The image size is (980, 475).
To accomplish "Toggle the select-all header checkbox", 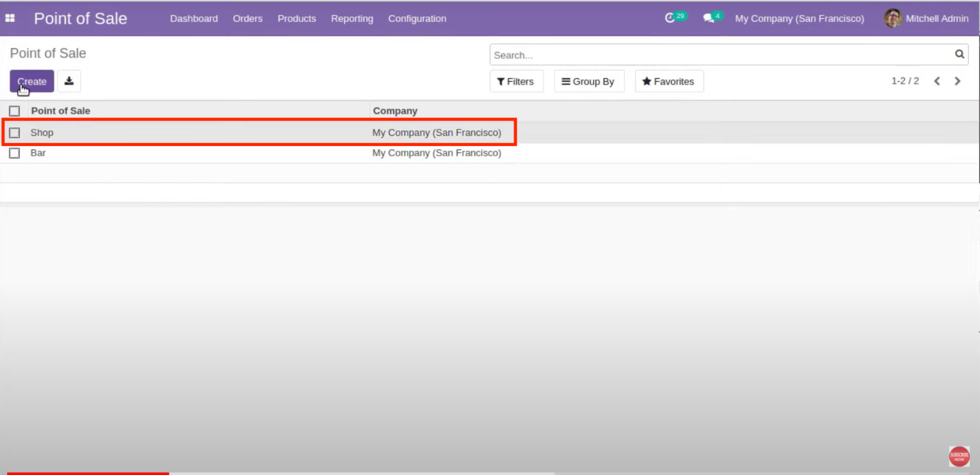I will click(15, 111).
